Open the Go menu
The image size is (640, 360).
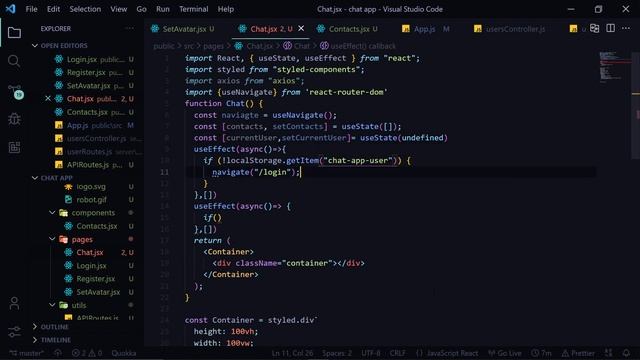tap(141, 9)
